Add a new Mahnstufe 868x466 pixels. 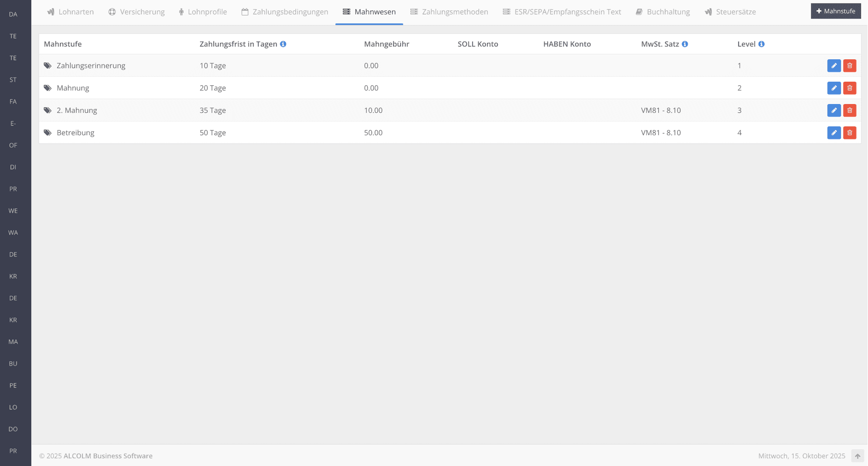(836, 11)
